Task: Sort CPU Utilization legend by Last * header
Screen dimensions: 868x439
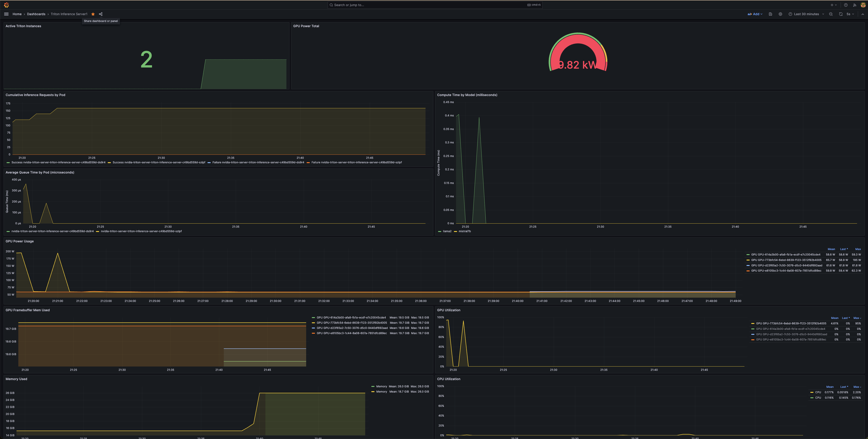Action: pos(844,387)
